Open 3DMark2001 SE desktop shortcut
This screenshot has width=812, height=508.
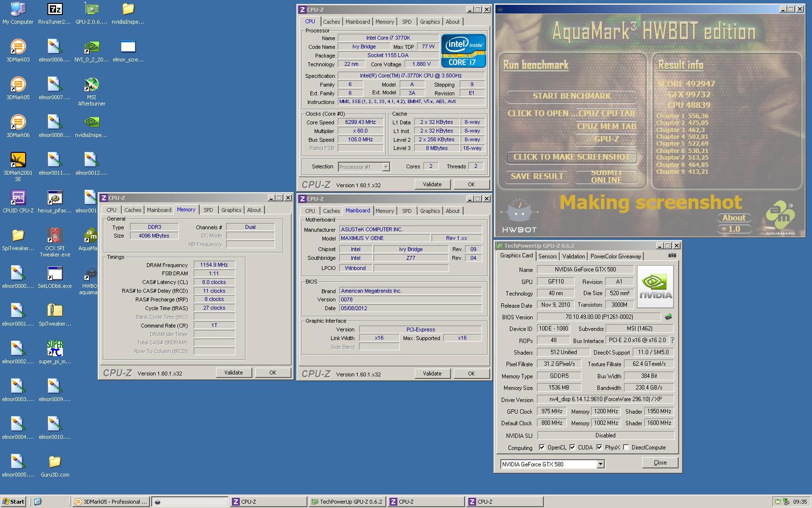pyautogui.click(x=18, y=166)
